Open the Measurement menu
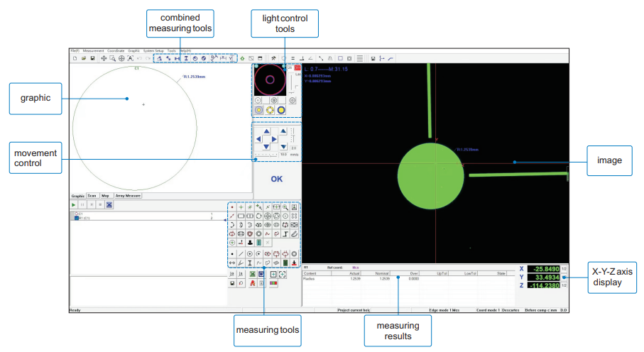Viewport: 644px width, 352px height. click(93, 51)
